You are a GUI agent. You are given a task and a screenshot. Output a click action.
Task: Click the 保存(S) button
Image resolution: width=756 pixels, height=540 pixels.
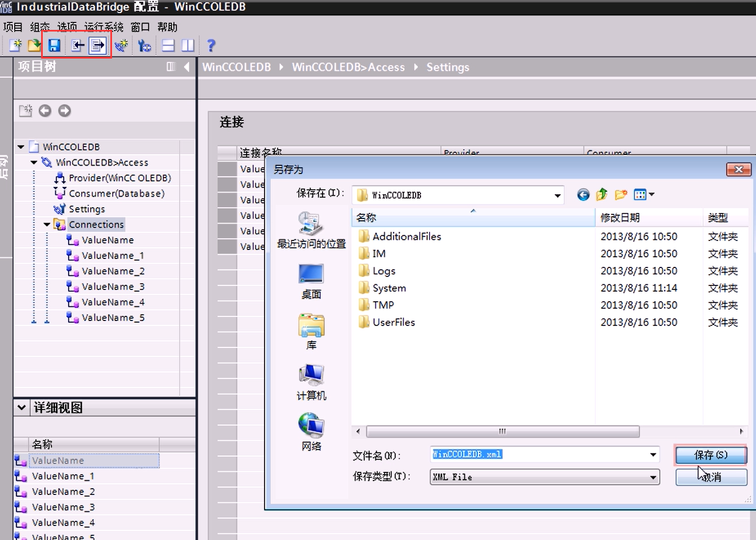711,455
